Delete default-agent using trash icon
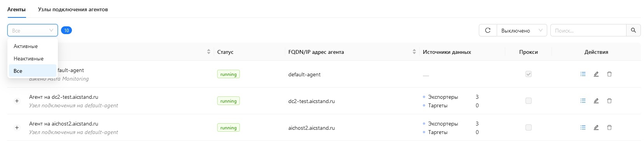644x141 pixels. click(609, 74)
